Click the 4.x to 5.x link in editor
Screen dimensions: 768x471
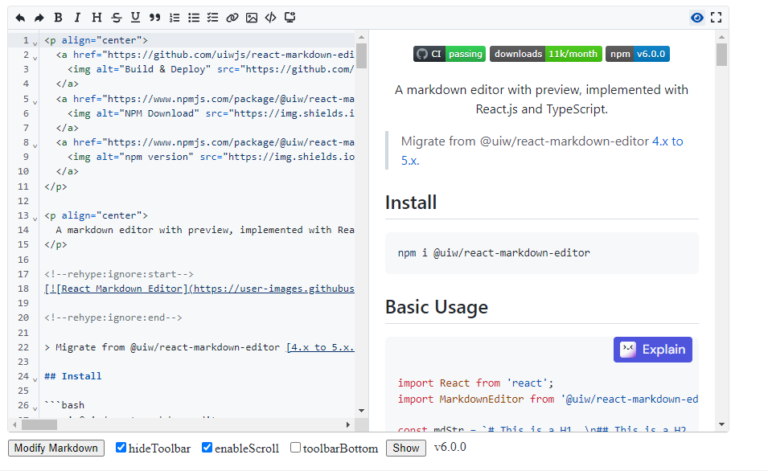coord(320,347)
